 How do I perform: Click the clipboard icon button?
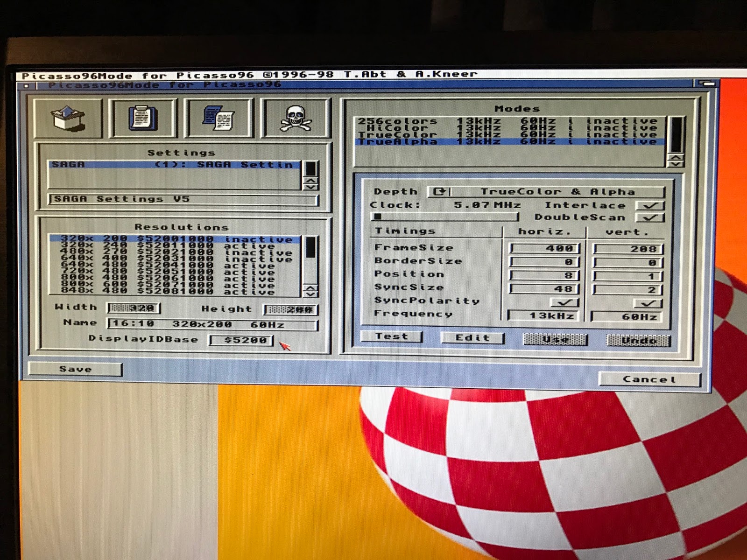[143, 118]
